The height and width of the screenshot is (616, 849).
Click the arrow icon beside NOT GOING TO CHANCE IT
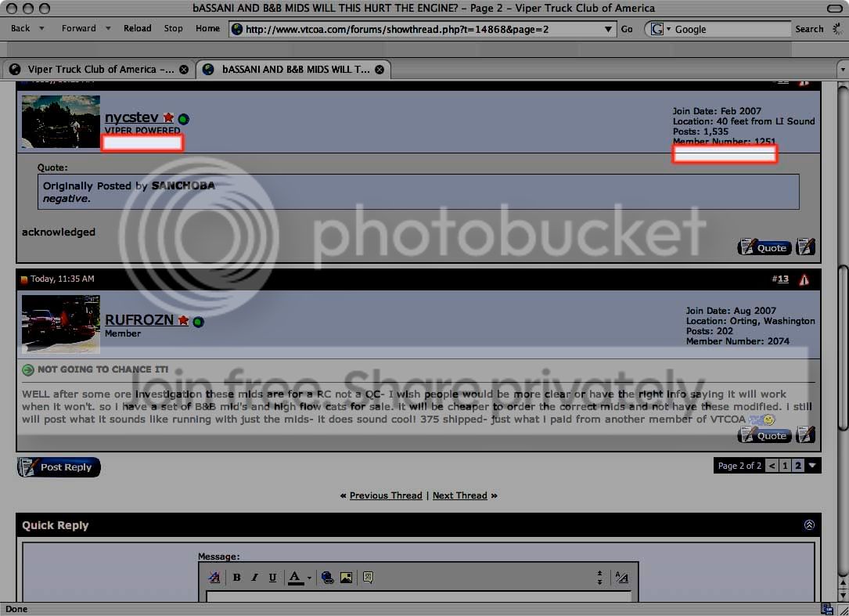point(27,369)
